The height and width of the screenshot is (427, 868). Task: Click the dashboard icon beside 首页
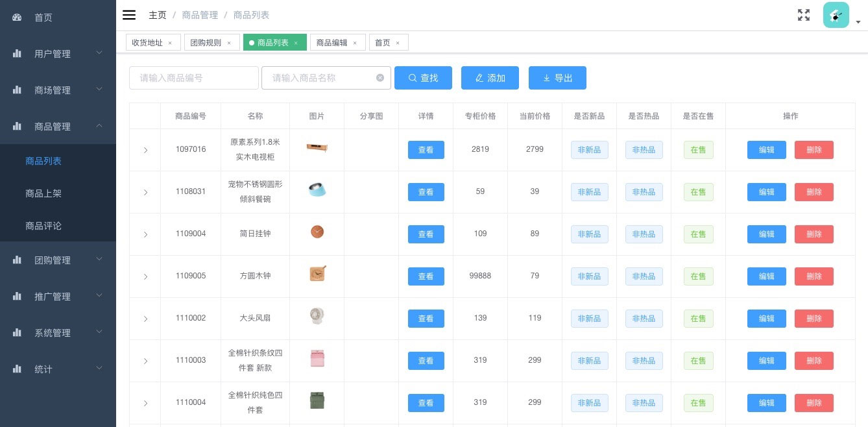(x=18, y=18)
